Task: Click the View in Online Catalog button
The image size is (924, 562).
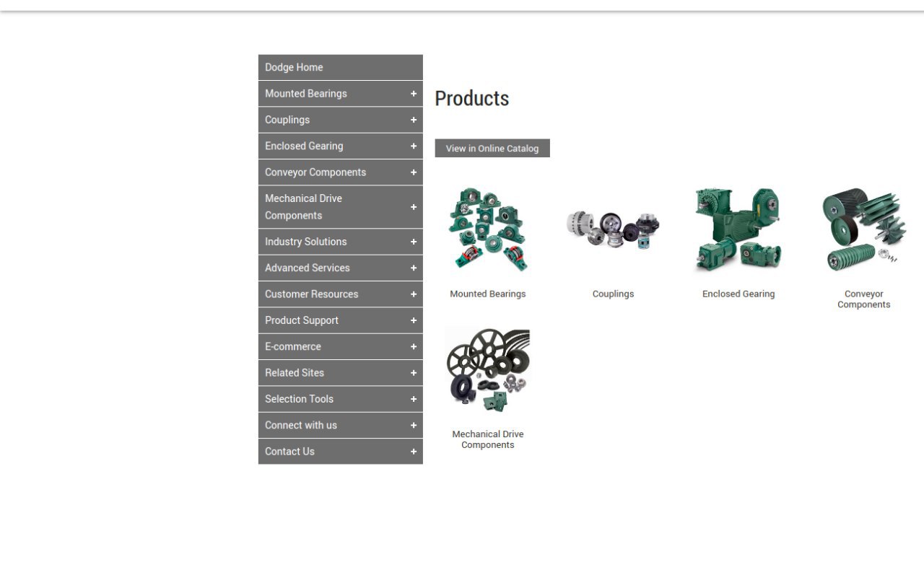Action: 492,149
